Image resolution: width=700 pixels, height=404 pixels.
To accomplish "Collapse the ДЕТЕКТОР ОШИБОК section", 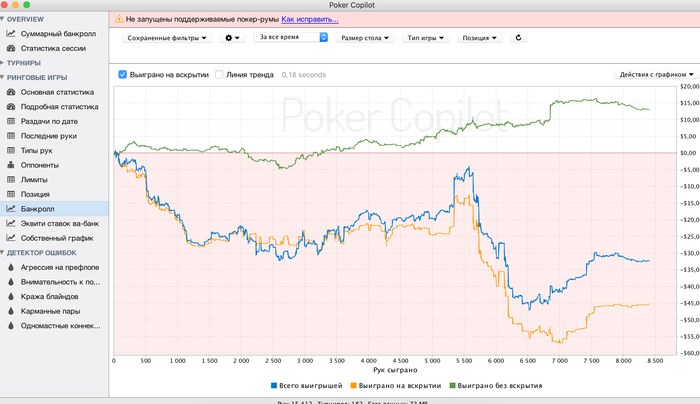I will coord(2,253).
